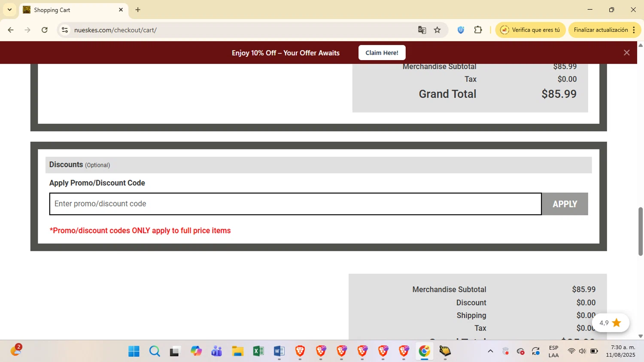This screenshot has height=362, width=644.
Task: Click the Enjoy 10% Off banner text
Action: 286,53
